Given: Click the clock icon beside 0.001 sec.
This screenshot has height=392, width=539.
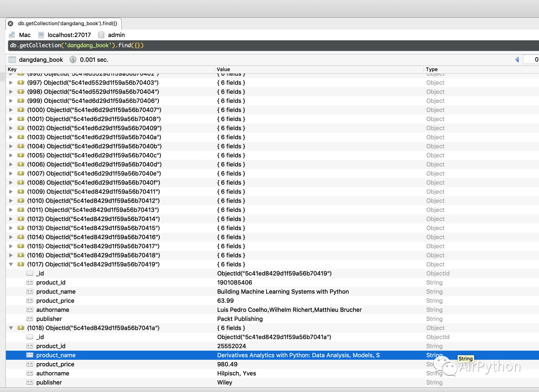Looking at the screenshot, I should click(73, 60).
